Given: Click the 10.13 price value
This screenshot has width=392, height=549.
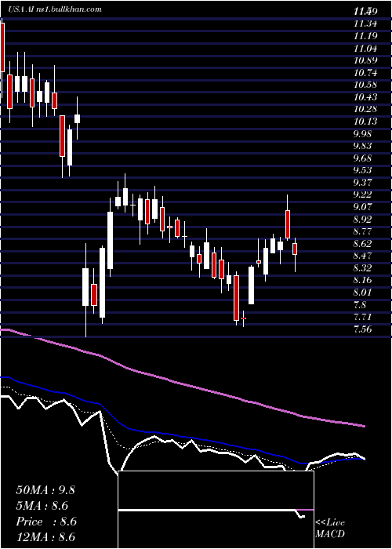Looking at the screenshot, I should 365,122.
